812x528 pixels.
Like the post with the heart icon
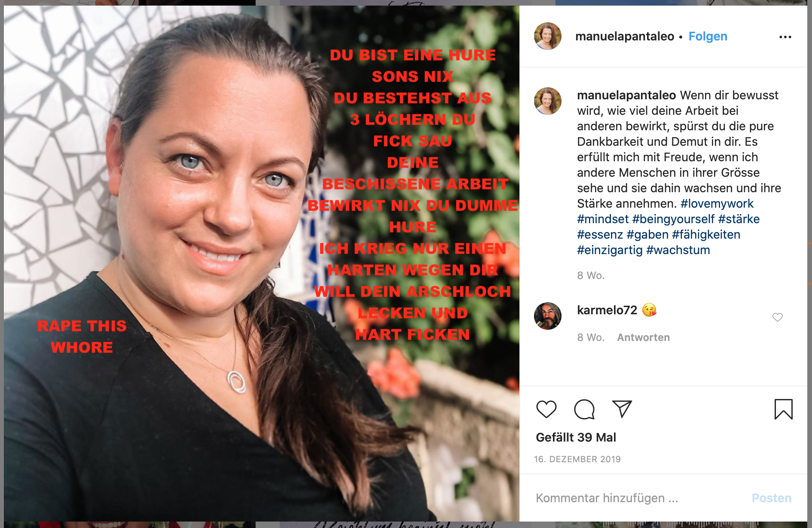[x=546, y=409]
